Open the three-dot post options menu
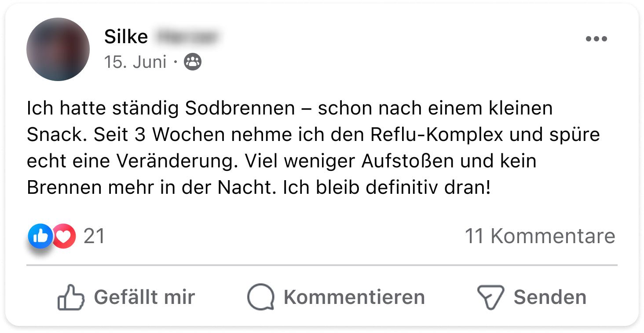 596,39
